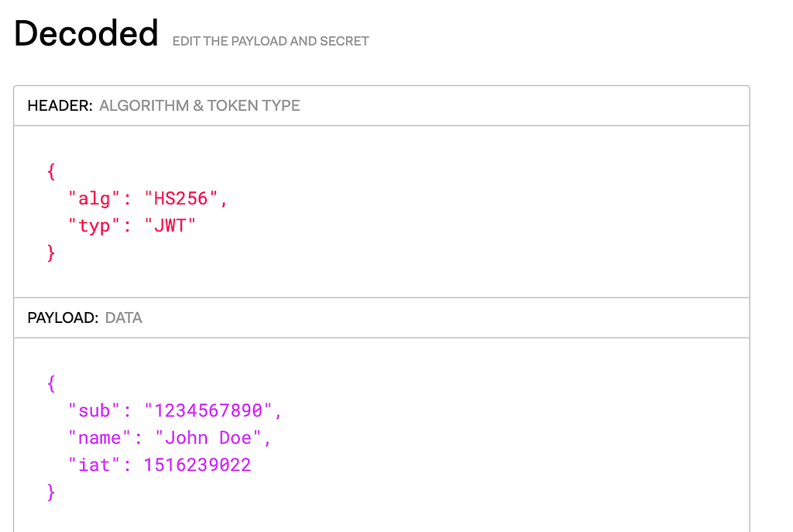This screenshot has width=793, height=532.
Task: Click the "name" key in payload
Action: pyautogui.click(x=100, y=438)
